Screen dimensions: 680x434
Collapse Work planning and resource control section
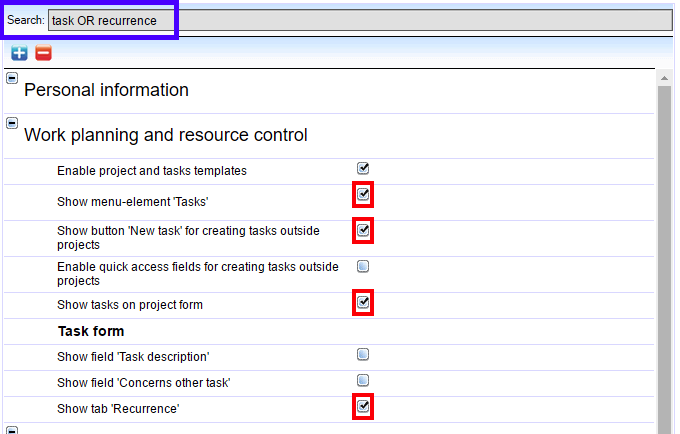pos(12,123)
